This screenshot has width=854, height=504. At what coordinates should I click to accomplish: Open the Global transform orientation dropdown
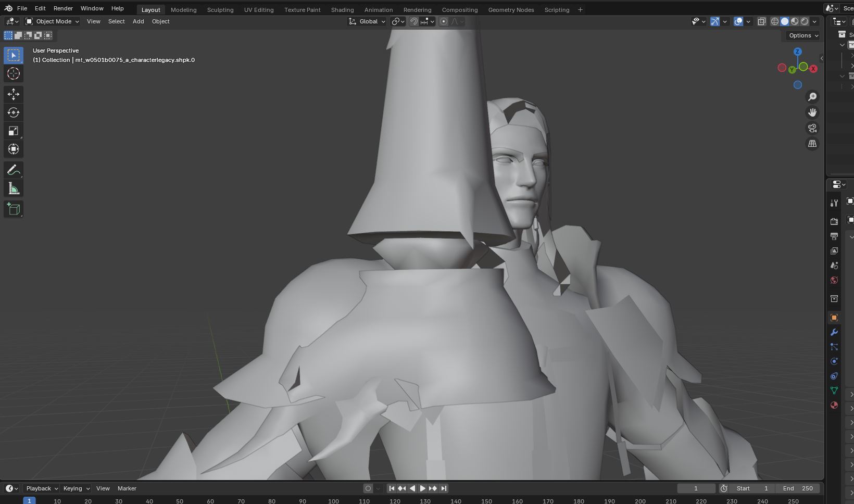tap(367, 21)
